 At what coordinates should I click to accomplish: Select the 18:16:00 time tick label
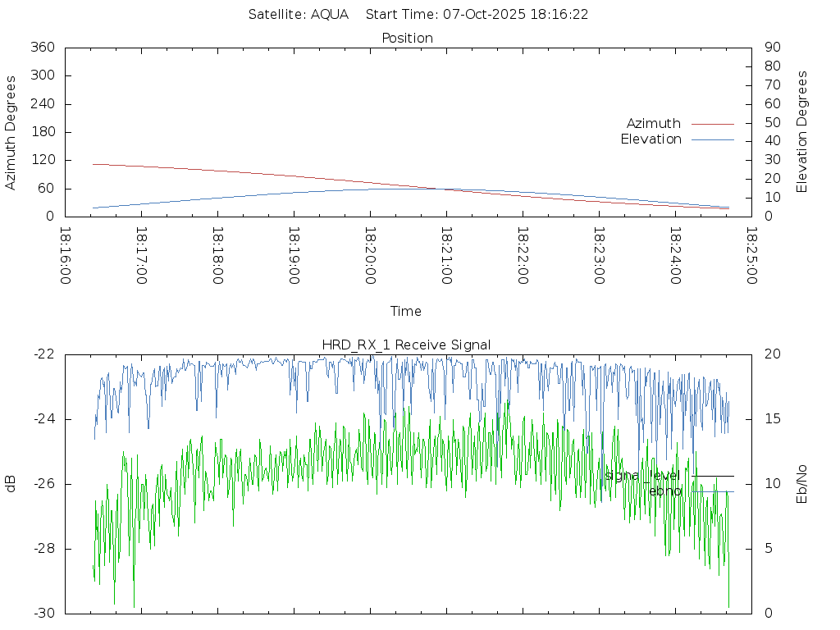point(66,256)
